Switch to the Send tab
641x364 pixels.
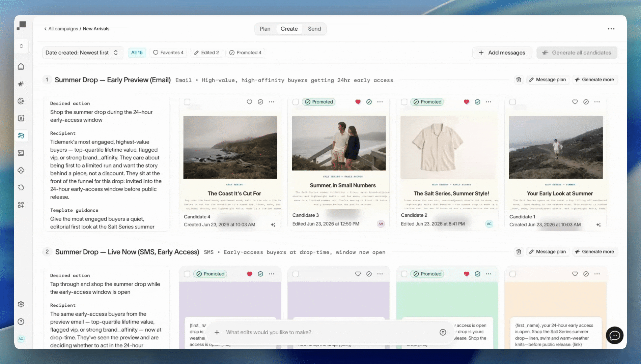(314, 29)
